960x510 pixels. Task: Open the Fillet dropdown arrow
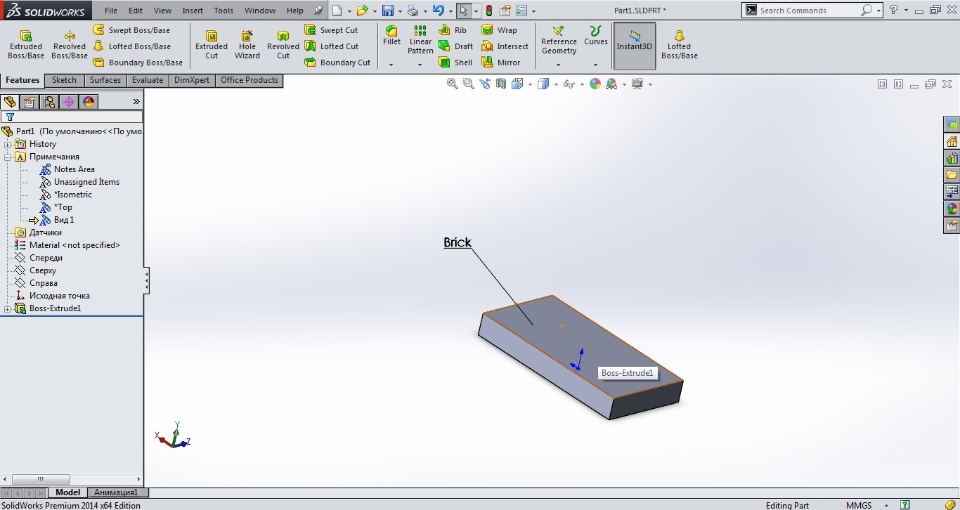(x=391, y=64)
